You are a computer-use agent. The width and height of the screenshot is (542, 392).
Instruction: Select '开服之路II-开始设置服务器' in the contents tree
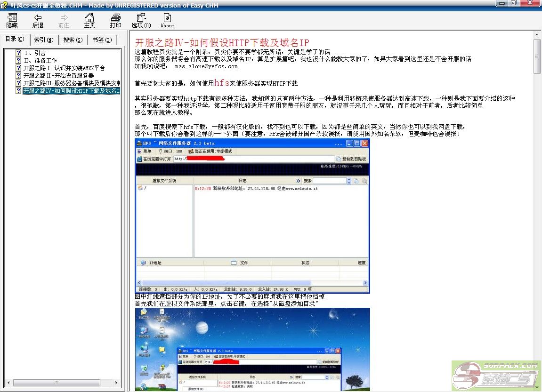(x=58, y=76)
